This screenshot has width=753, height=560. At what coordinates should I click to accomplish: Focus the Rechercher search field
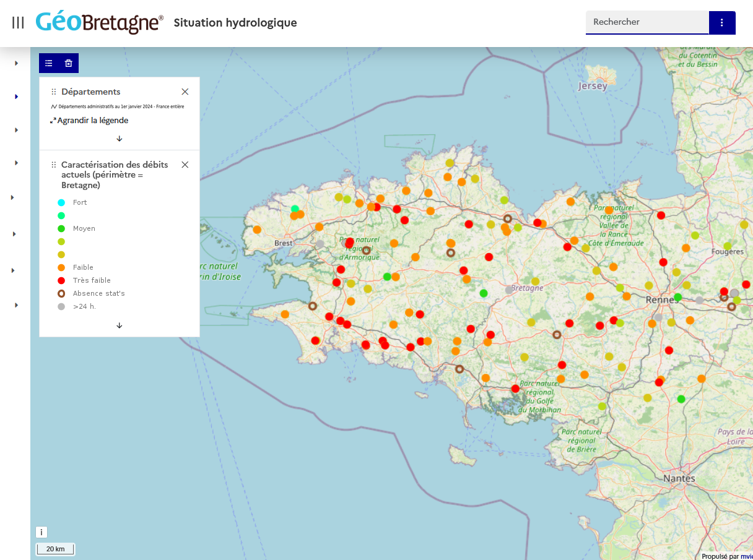(x=647, y=22)
